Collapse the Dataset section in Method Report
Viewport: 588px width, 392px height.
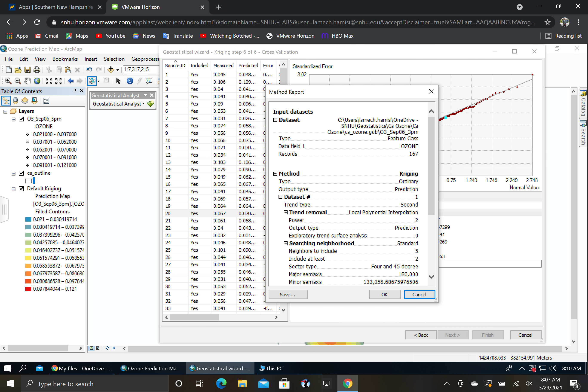click(x=275, y=120)
